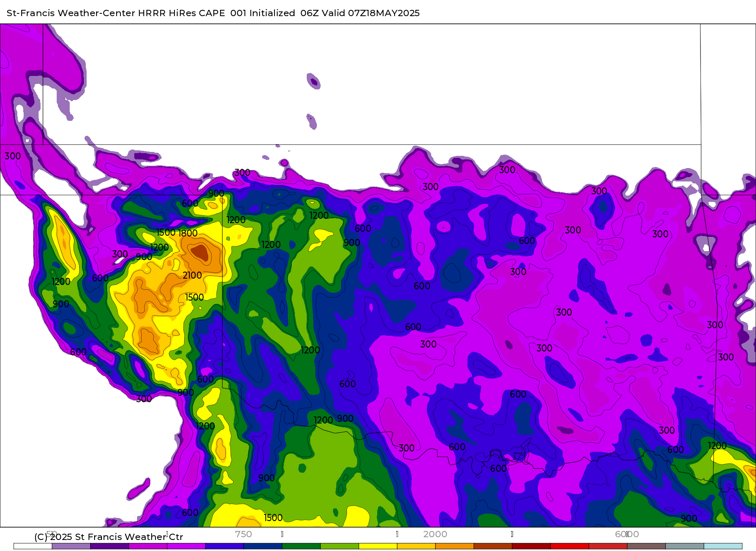Click the orange swatch in the color legend

[454, 546]
